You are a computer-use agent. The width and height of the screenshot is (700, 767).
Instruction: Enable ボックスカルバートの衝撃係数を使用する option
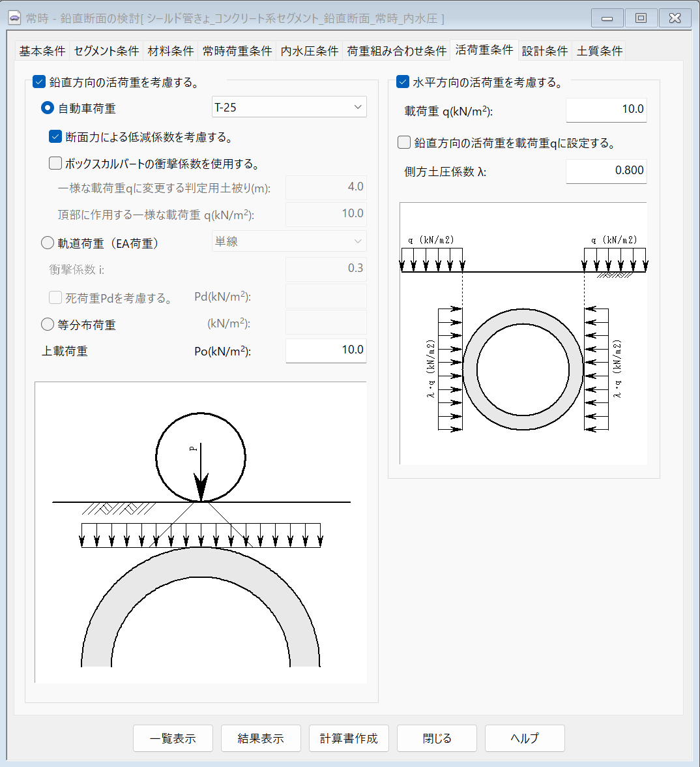(55, 164)
